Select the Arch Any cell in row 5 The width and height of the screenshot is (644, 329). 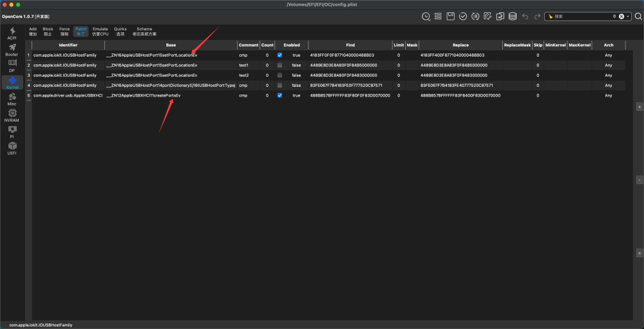click(x=609, y=95)
